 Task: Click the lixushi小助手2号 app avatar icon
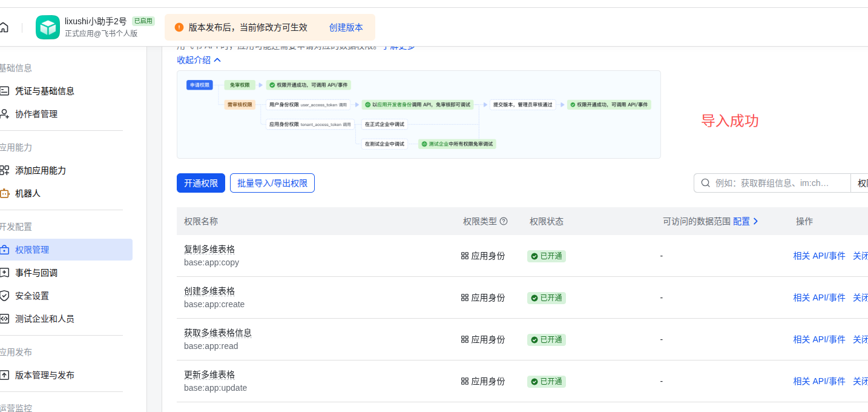point(47,27)
